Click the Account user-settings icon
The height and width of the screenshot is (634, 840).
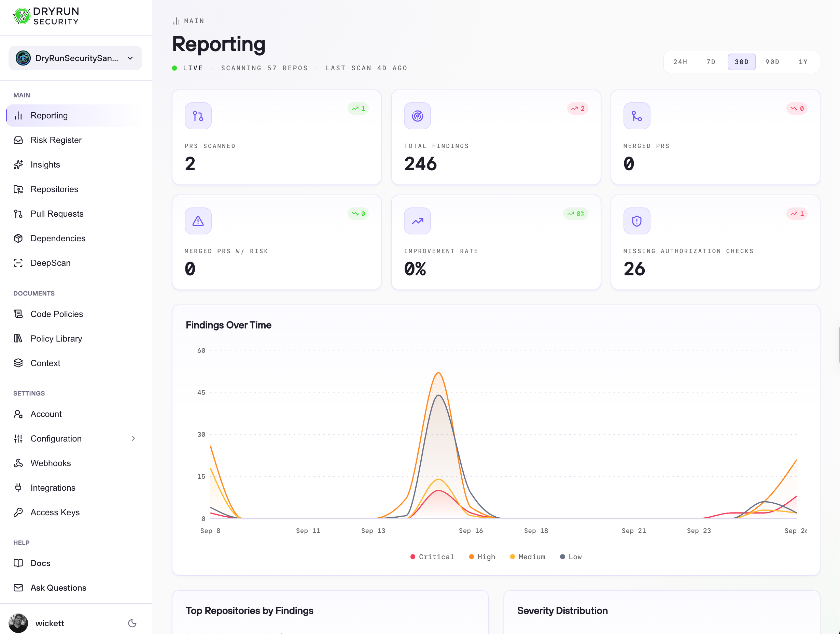tap(18, 414)
